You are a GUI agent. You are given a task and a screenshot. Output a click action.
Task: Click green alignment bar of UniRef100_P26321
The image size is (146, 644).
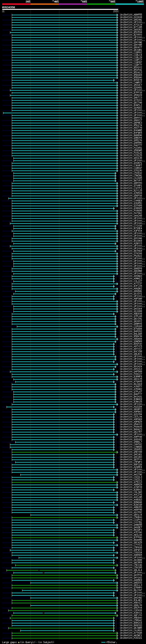(x=65, y=638)
